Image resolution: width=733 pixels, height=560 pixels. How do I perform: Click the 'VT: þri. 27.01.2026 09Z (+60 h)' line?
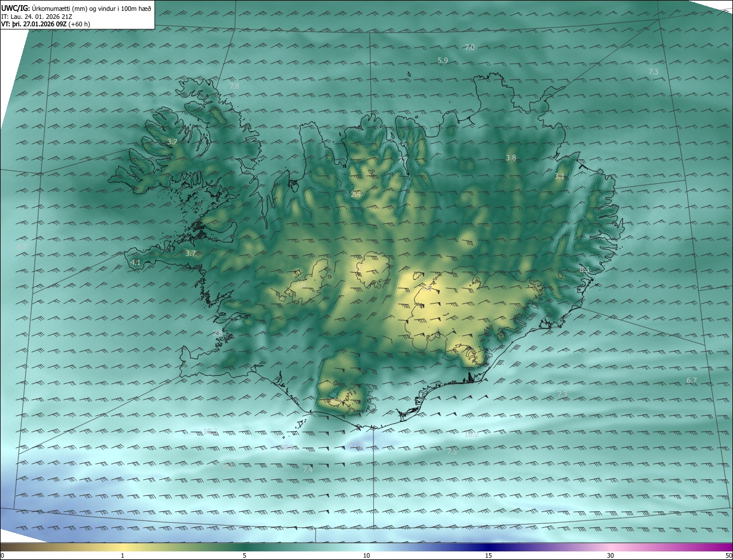click(x=46, y=24)
